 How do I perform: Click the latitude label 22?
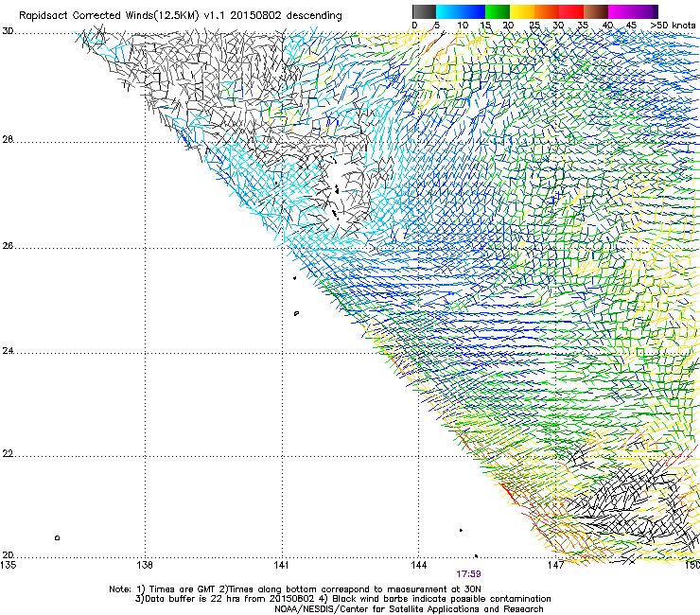coord(8,454)
